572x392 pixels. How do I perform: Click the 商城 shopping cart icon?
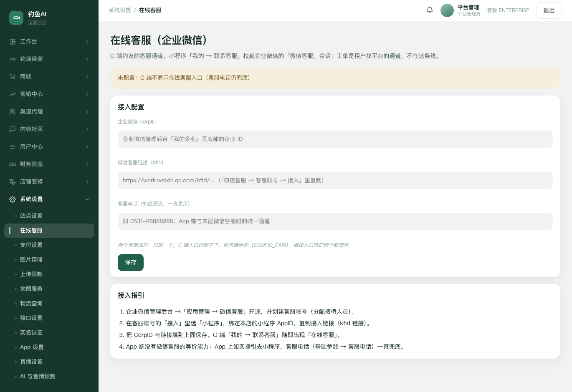point(13,77)
